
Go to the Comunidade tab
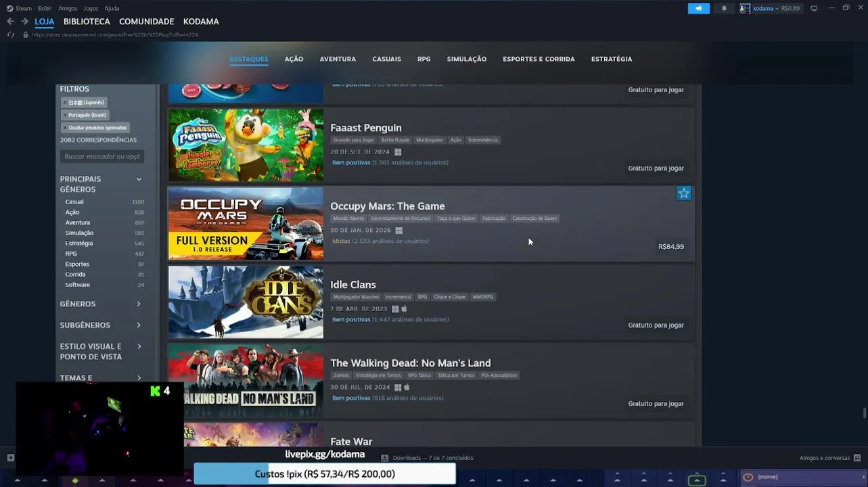click(147, 22)
